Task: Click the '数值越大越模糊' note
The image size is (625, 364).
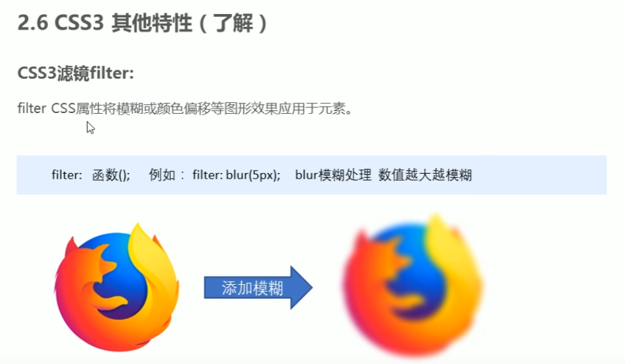Action: pyautogui.click(x=426, y=175)
